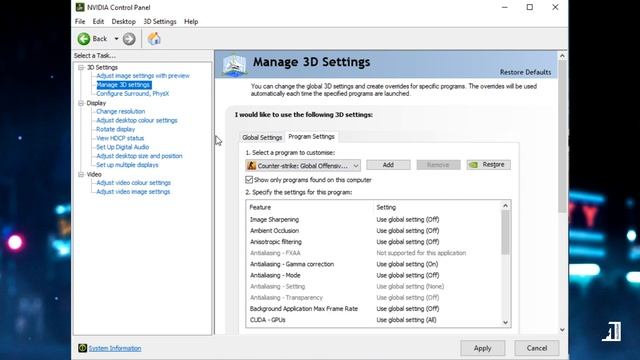
Task: Open Set Up Digital Audio
Action: [122, 147]
